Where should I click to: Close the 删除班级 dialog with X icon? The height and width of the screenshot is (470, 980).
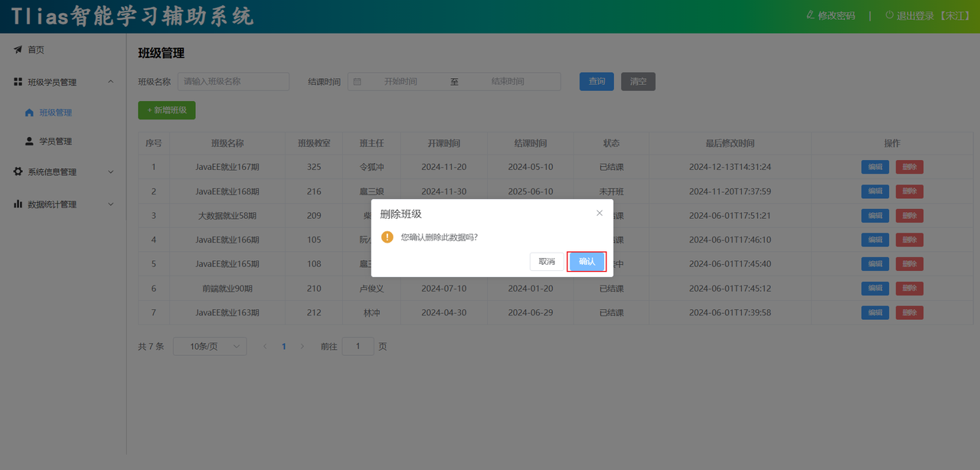pyautogui.click(x=599, y=214)
